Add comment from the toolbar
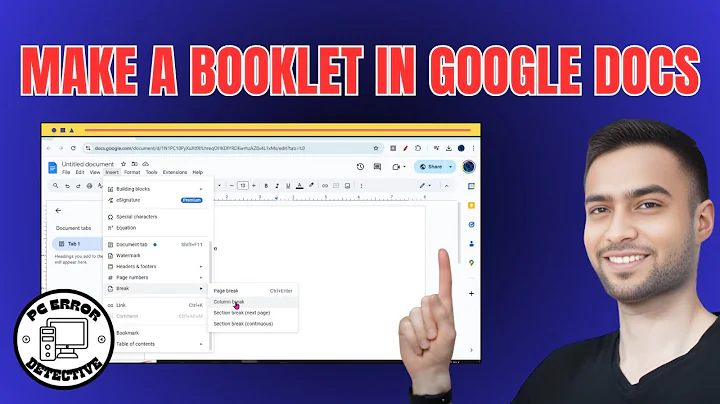The height and width of the screenshot is (404, 720). [x=336, y=185]
